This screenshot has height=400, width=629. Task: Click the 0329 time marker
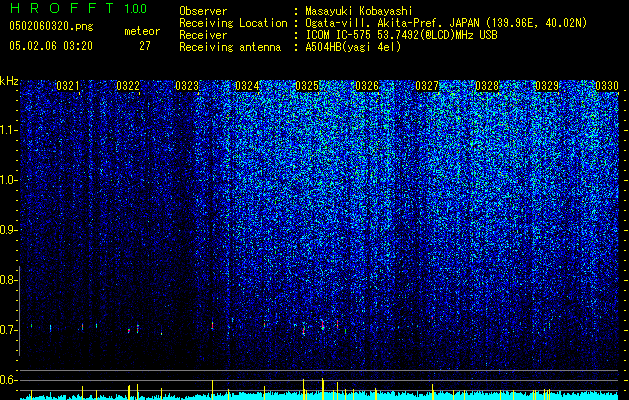[547, 85]
